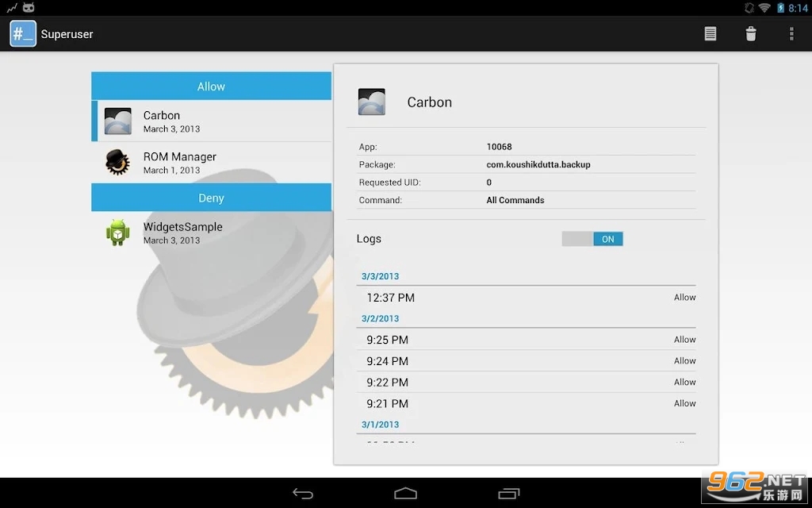Select the Carbon app icon in Allow list
812x508 pixels.
pyautogui.click(x=117, y=121)
